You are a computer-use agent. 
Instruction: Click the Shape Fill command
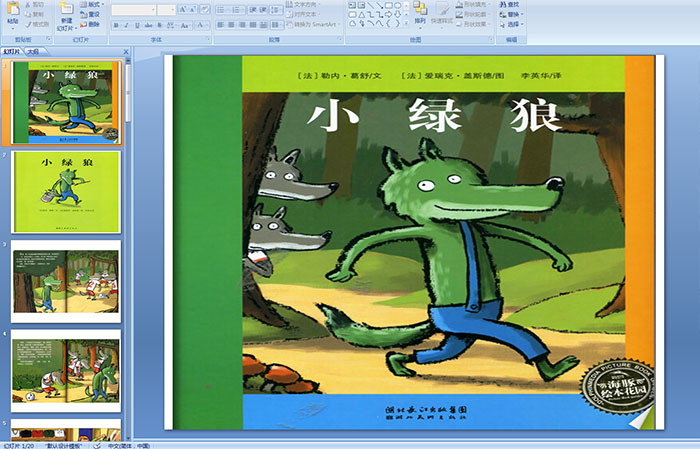(x=473, y=4)
